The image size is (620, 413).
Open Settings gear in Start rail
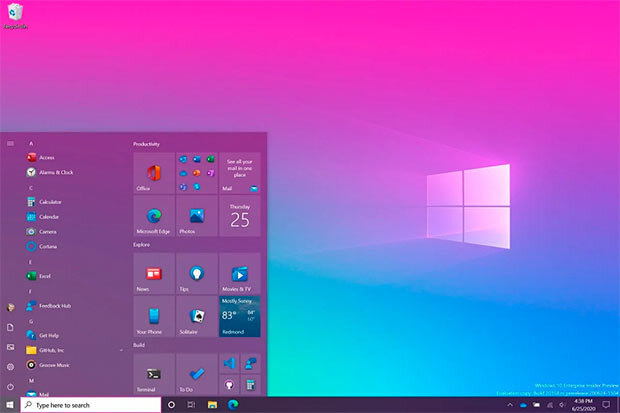click(x=11, y=367)
